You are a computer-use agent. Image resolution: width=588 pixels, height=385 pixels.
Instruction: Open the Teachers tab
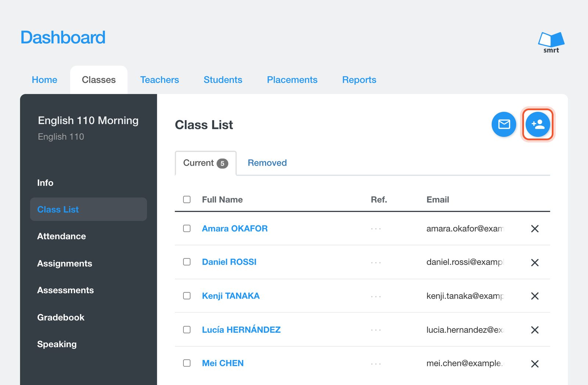click(159, 80)
